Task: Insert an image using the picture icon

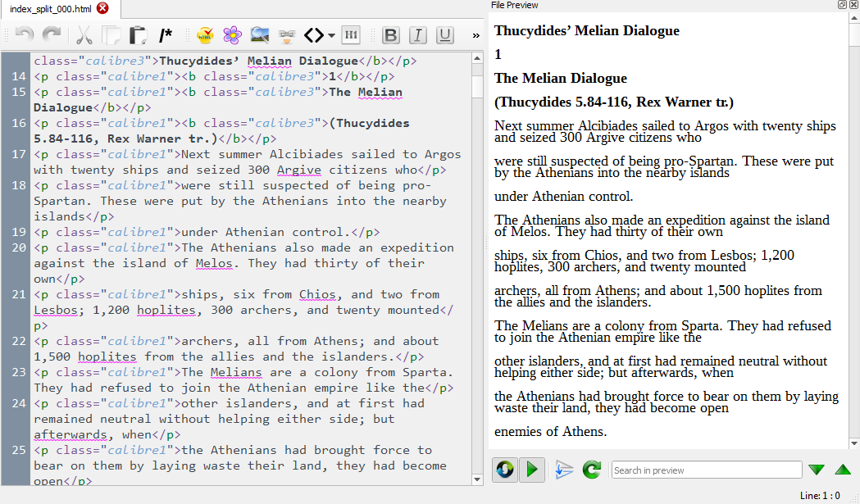Action: 259,35
